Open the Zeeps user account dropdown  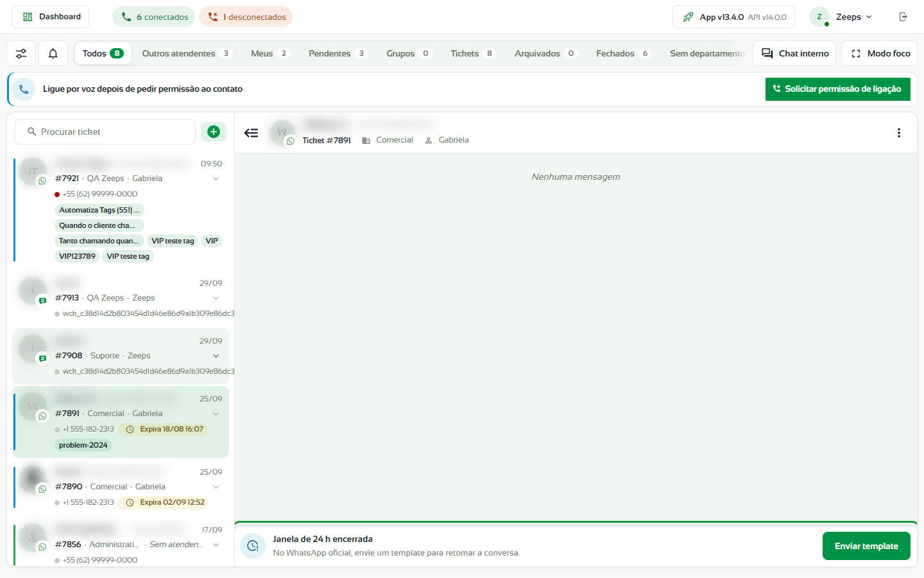click(x=841, y=17)
